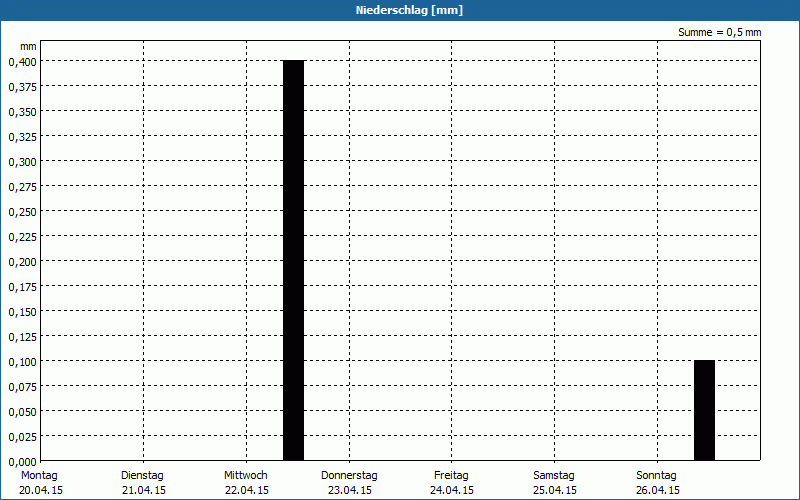Click the Dienstag 21.04.15 axis label
800x500 pixels.
(143, 483)
